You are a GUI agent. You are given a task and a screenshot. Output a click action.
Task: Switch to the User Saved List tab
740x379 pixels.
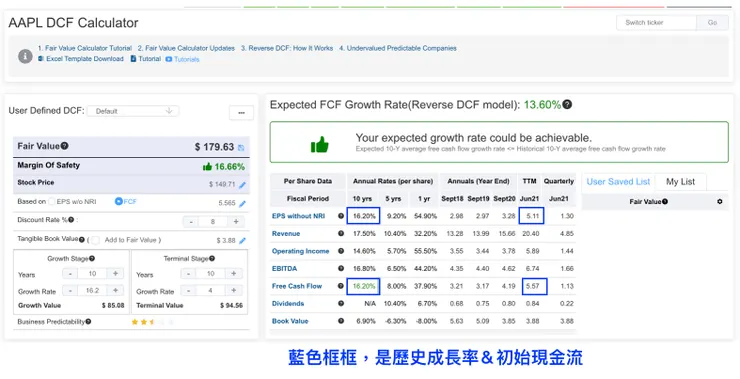tap(618, 182)
